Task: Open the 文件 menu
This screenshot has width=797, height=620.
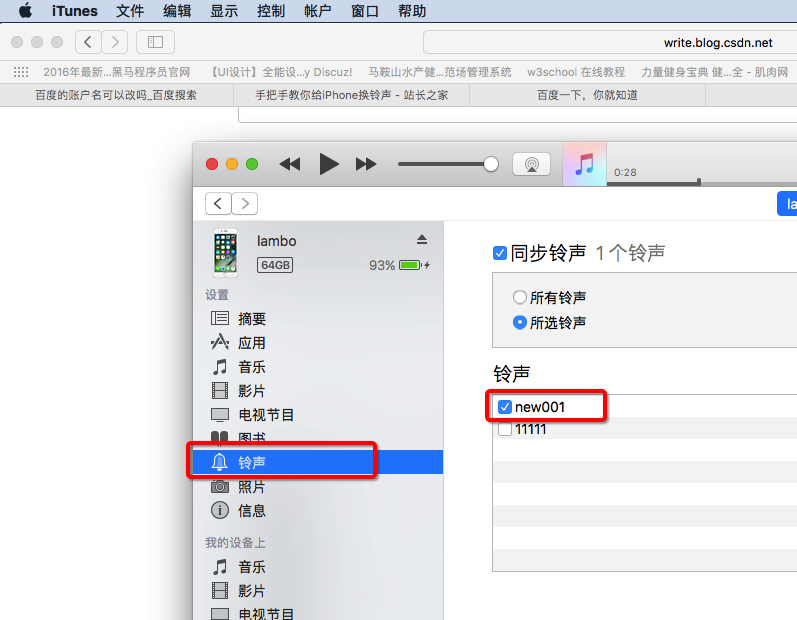Action: click(130, 11)
